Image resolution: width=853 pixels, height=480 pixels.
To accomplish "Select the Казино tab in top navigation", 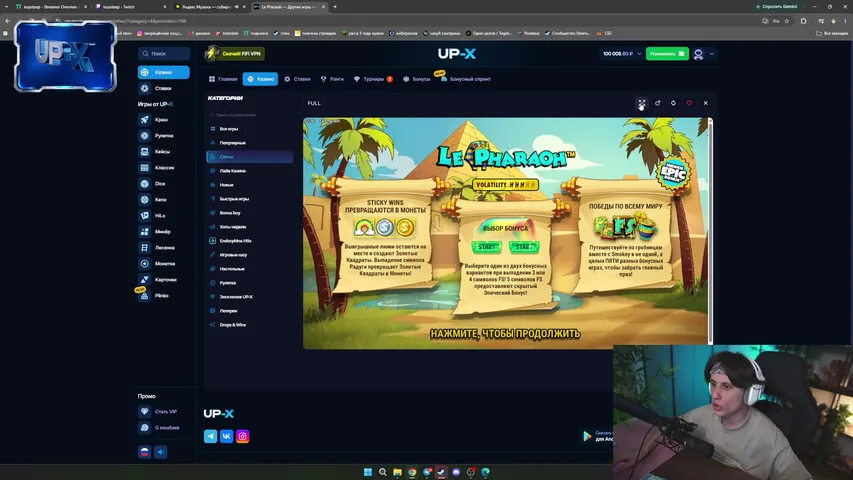I will [x=260, y=79].
